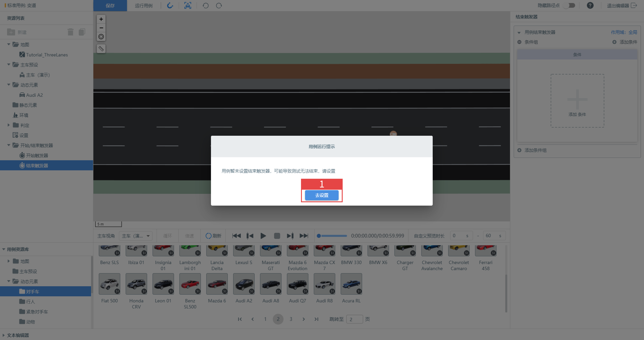The image size is (644, 340).
Task: Select the Acura RL car thumbnail
Action: click(x=351, y=284)
